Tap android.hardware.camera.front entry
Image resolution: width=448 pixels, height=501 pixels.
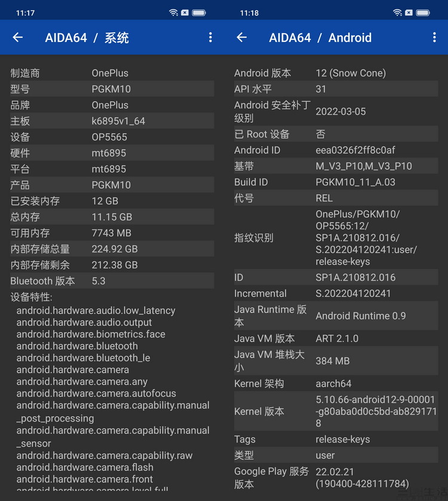(84, 479)
